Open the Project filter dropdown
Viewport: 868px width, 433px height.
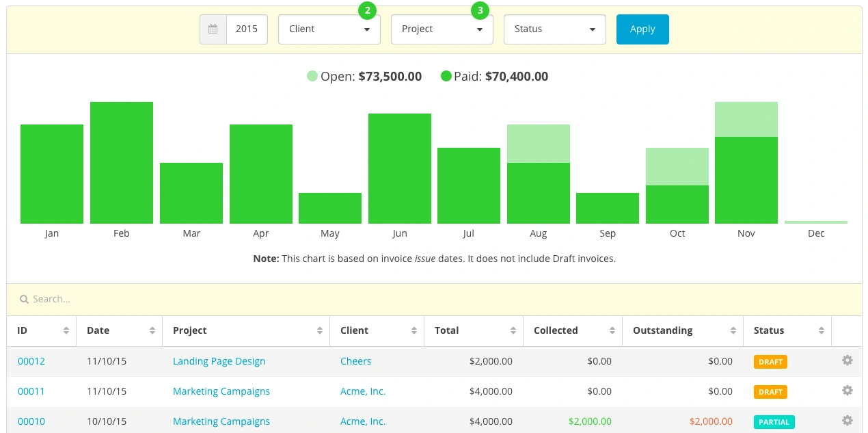click(442, 29)
